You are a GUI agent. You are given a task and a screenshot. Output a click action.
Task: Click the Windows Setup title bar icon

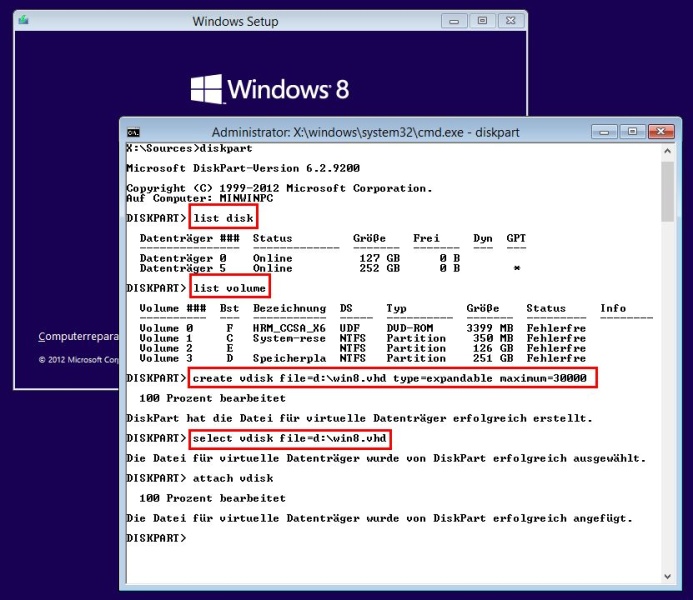(x=25, y=21)
